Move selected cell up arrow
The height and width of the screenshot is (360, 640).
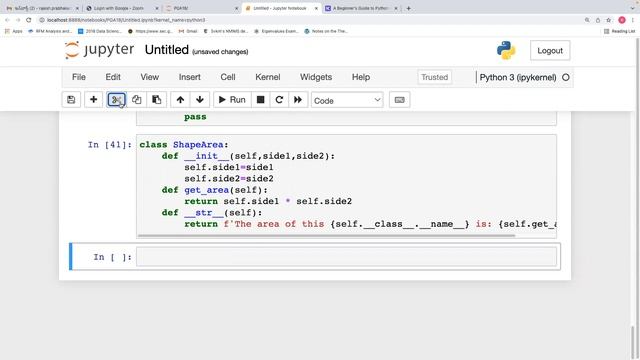coord(180,100)
